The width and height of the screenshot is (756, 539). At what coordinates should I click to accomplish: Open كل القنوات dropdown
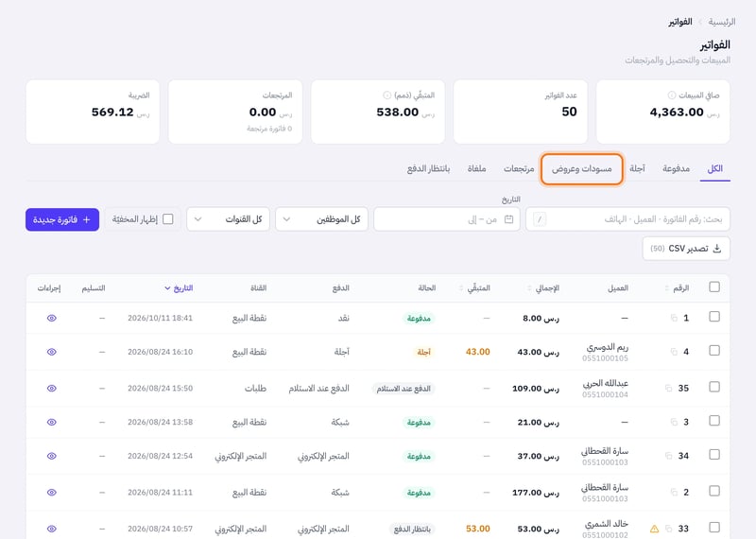pos(228,219)
